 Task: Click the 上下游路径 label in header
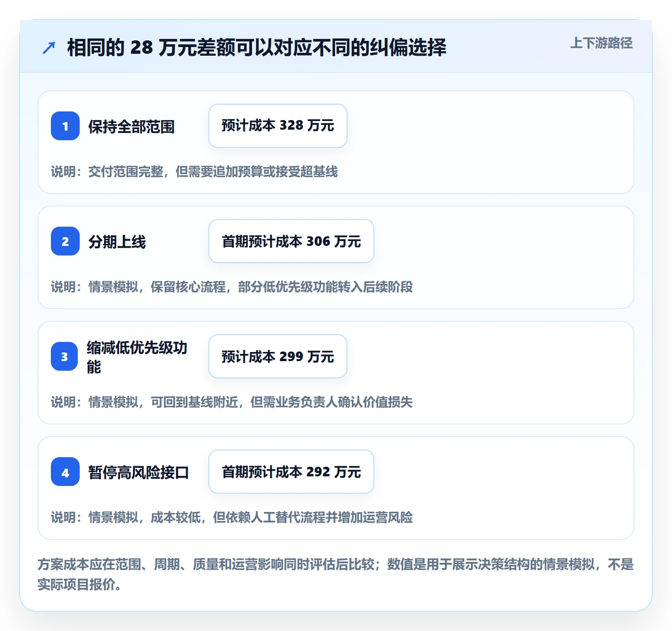pyautogui.click(x=601, y=43)
